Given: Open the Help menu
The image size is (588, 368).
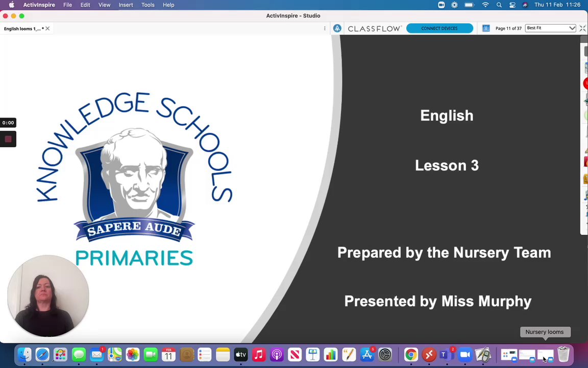Looking at the screenshot, I should point(168,5).
